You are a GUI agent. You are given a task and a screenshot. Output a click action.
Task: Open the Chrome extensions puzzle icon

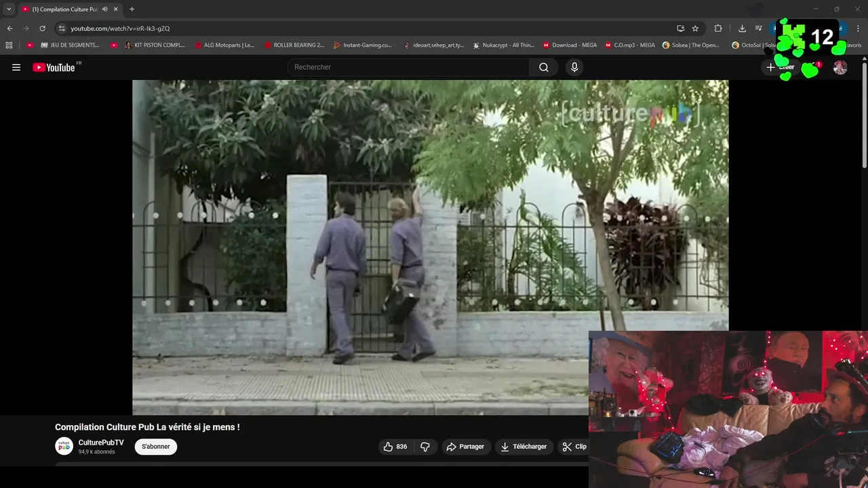tap(718, 28)
